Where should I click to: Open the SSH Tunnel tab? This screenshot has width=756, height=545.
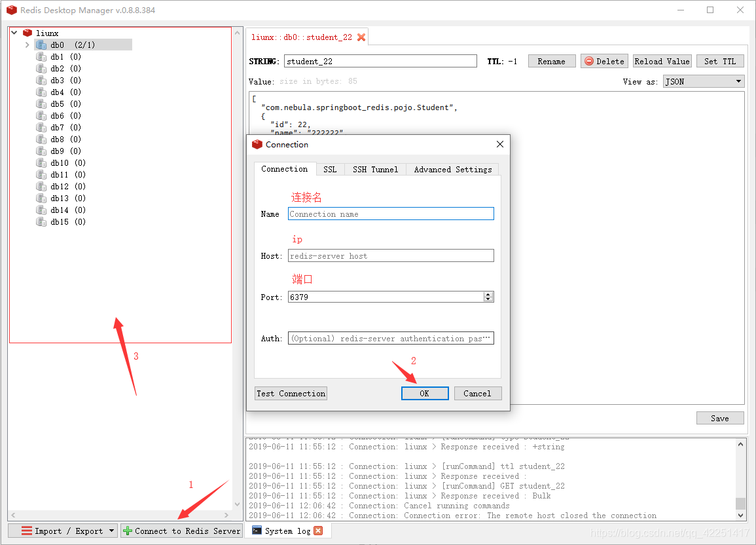pyautogui.click(x=374, y=169)
